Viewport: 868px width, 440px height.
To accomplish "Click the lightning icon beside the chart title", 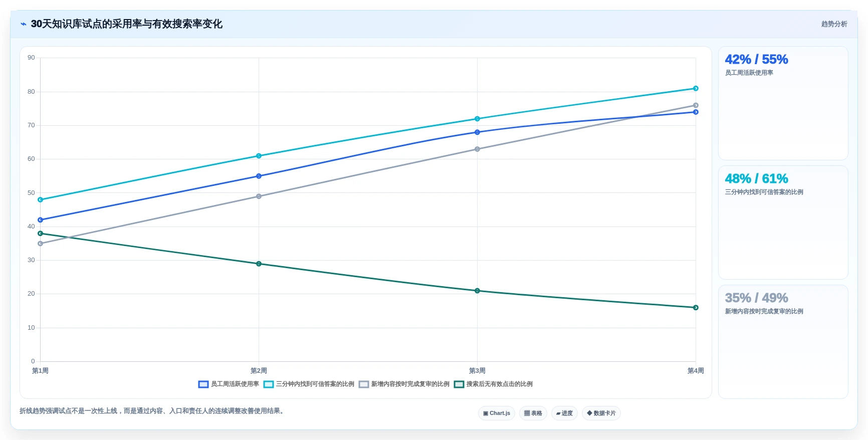I will coord(24,24).
